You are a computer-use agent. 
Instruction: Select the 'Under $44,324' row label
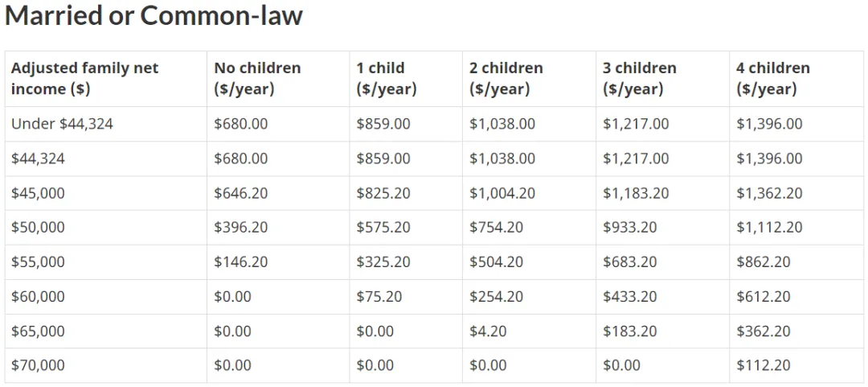coord(62,124)
